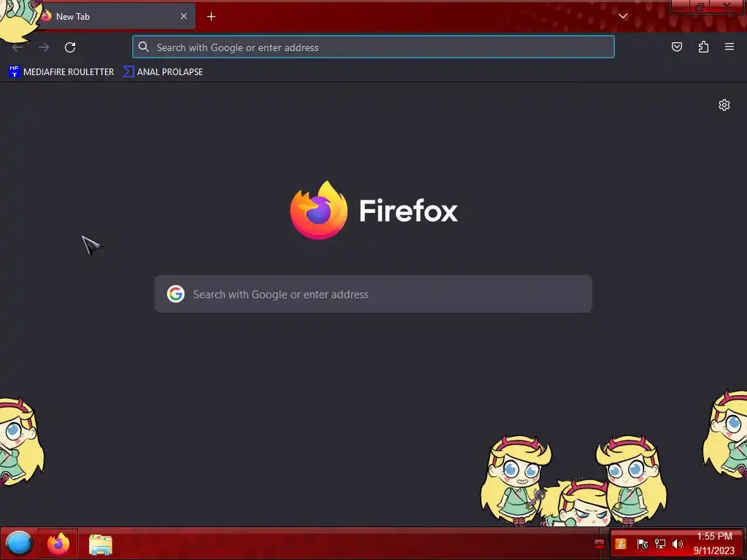Open the bookmark with the blue sigma icon

click(163, 72)
